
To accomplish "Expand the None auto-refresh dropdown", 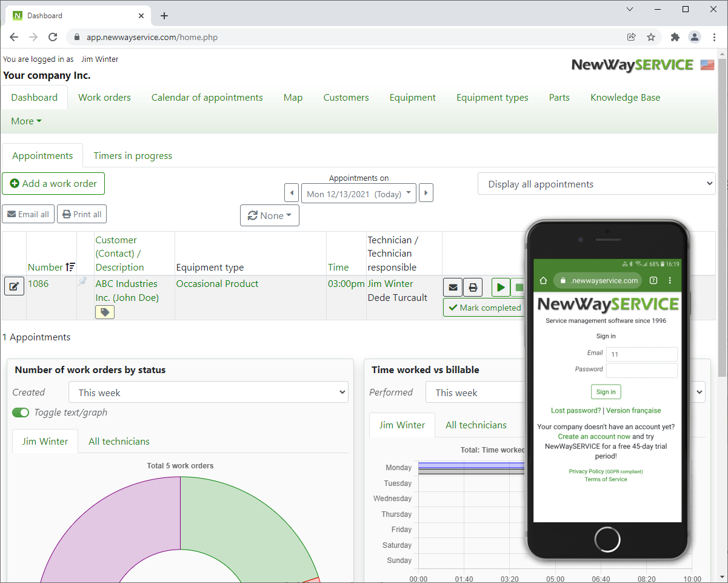I will (x=269, y=215).
